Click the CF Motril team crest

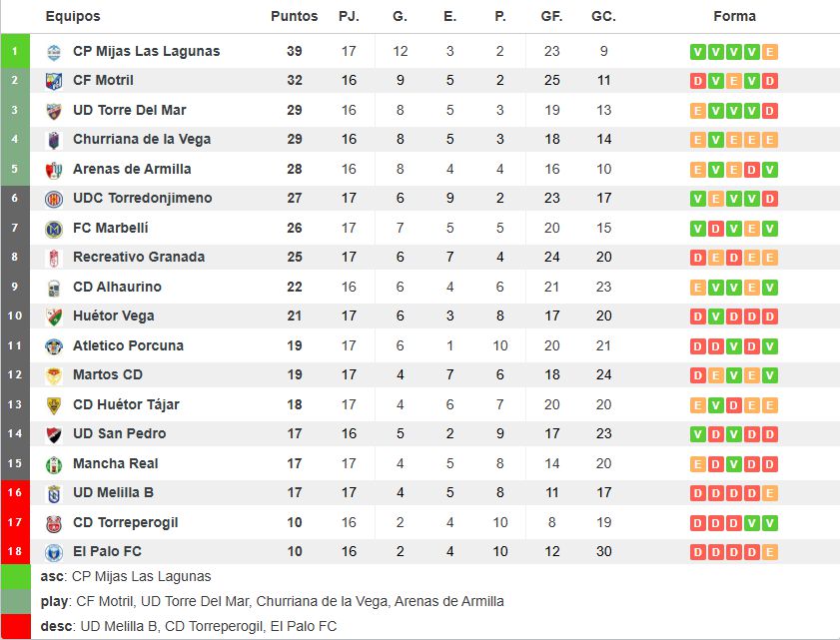click(54, 81)
